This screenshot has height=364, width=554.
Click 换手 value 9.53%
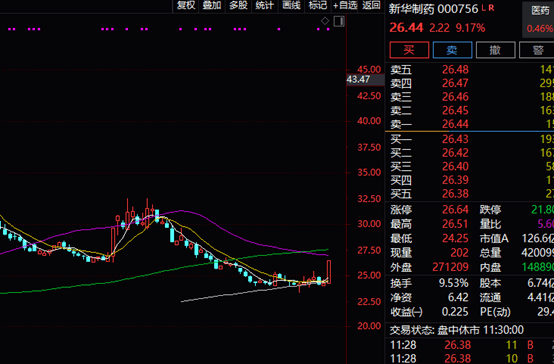click(x=454, y=283)
